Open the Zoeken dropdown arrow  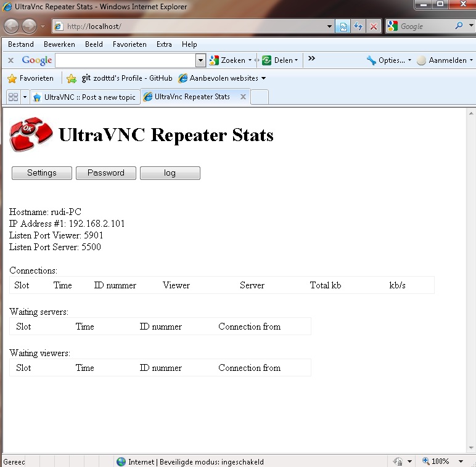(250, 60)
